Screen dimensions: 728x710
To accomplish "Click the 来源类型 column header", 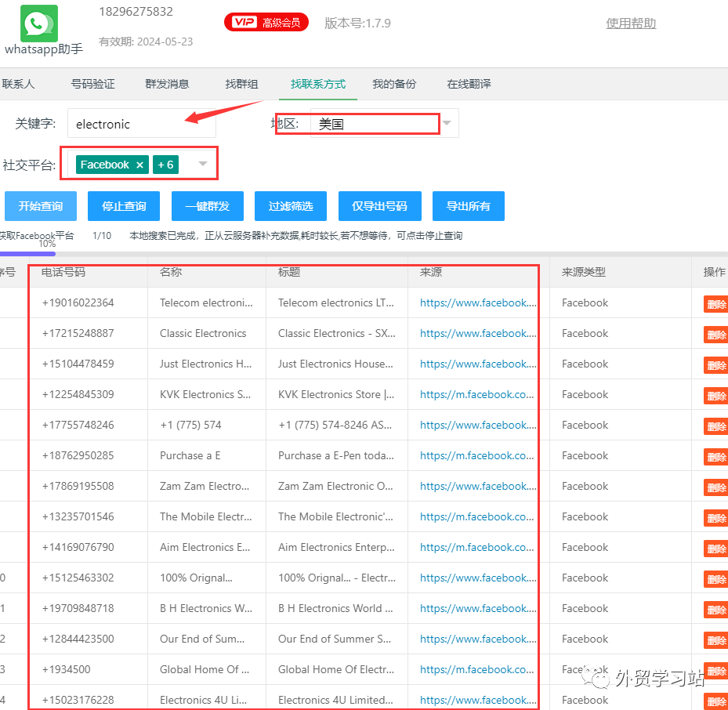I will (x=584, y=272).
